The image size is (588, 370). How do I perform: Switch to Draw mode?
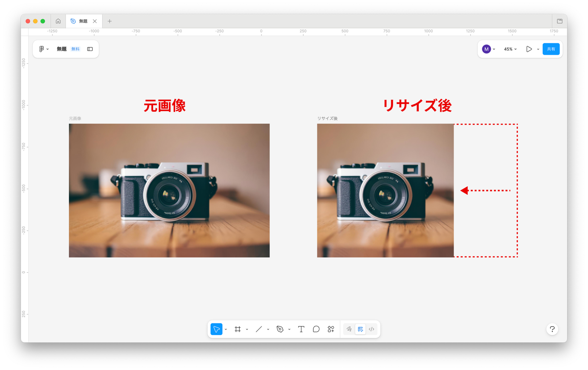coord(349,329)
